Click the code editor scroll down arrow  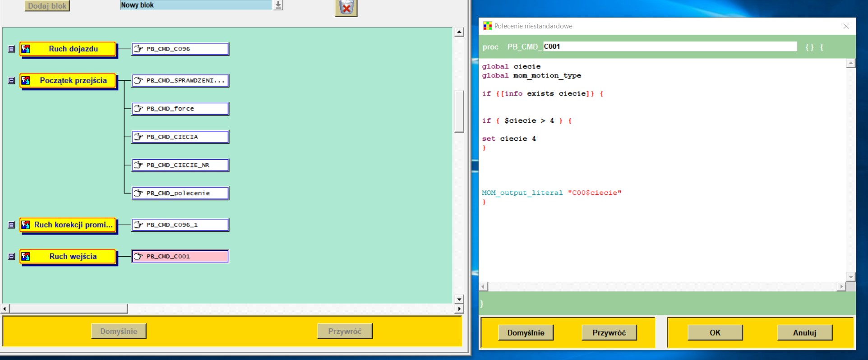851,277
